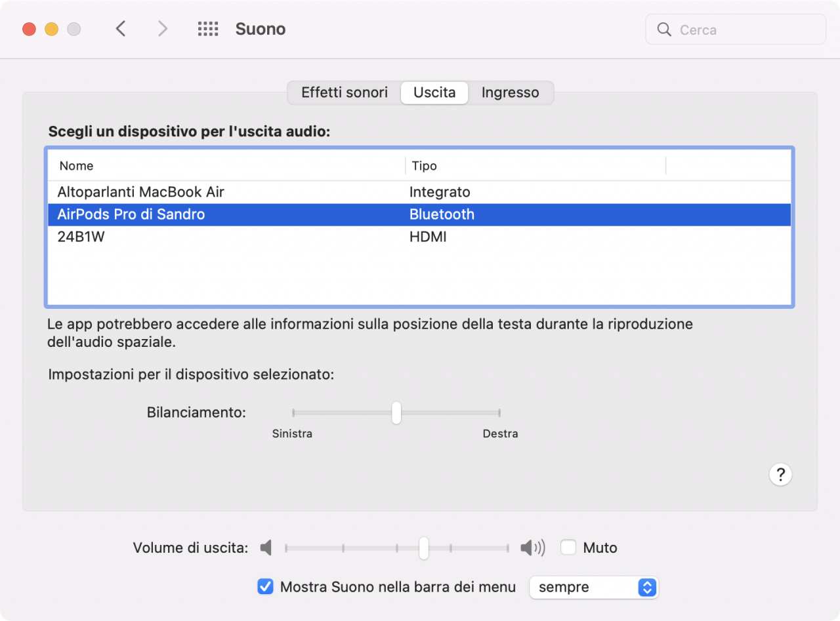Go forward with the right chevron arrow
Viewport: 840px width, 621px height.
(163, 29)
